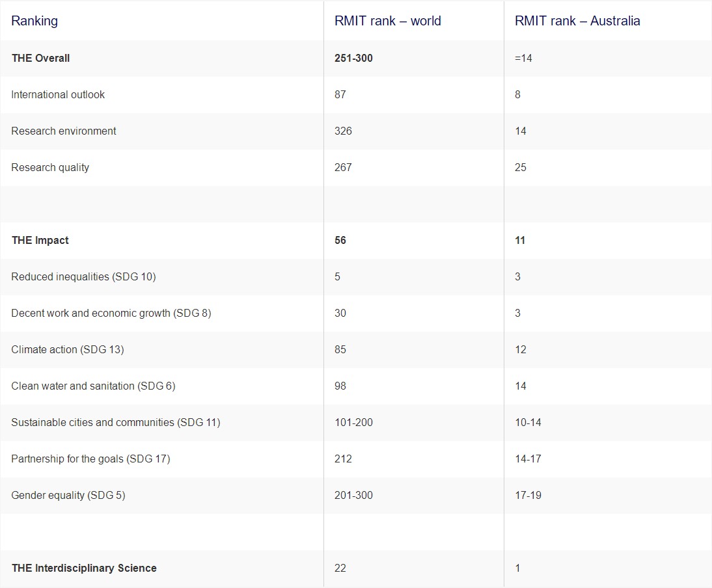Click Clean water and sanitation world rank 98
The height and width of the screenshot is (588, 712).
340,386
